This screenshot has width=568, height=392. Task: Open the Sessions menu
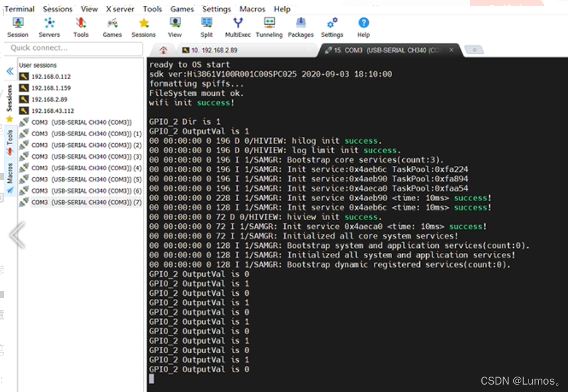pos(58,9)
